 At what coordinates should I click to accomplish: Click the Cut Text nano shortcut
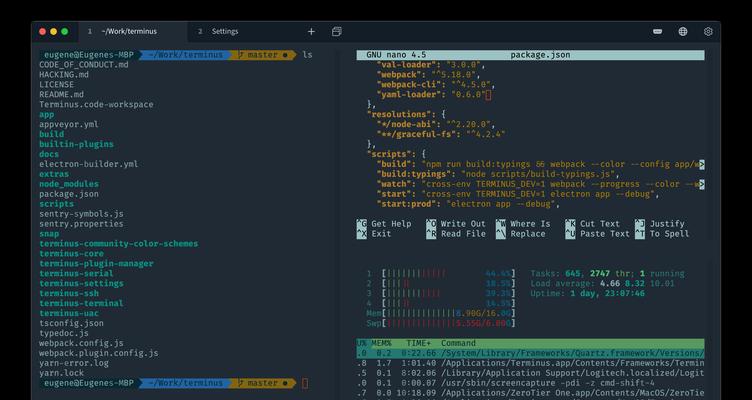coord(592,224)
